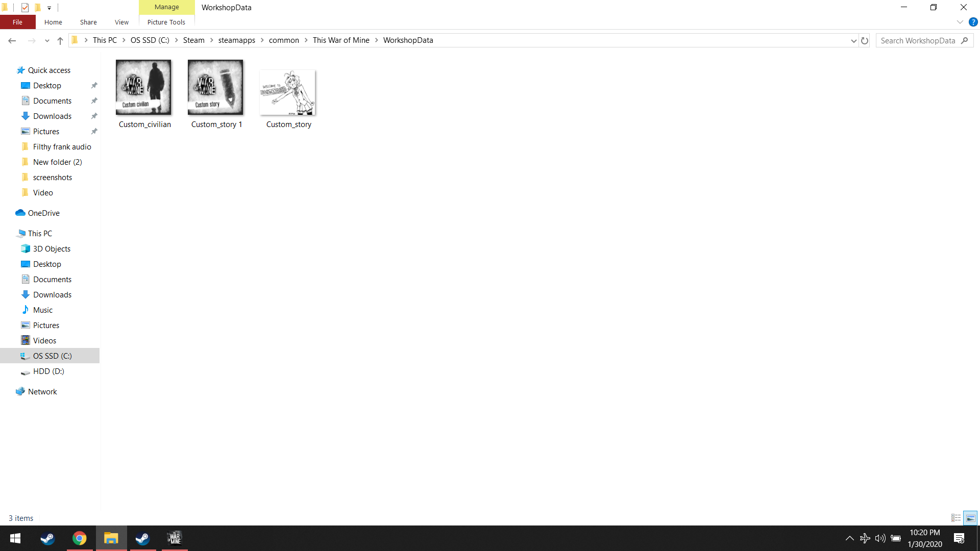The width and height of the screenshot is (980, 551).
Task: Open pinned Pictures under Quick access
Action: coord(46,132)
